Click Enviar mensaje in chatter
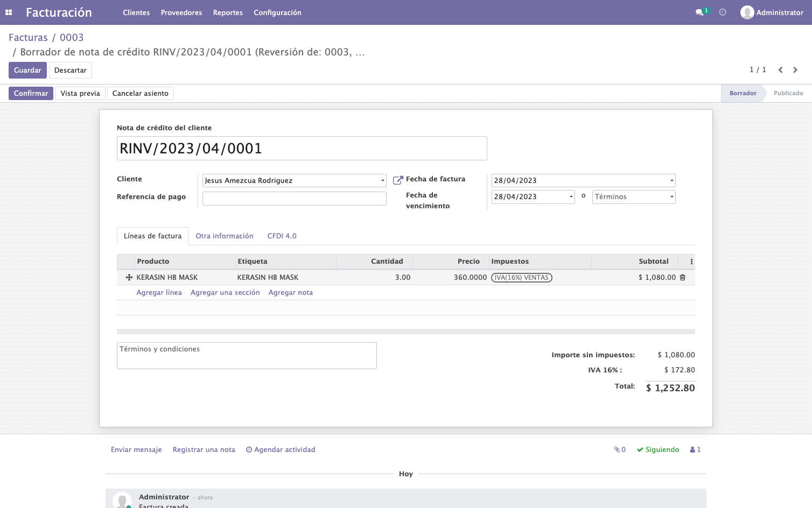This screenshot has width=812, height=508. (x=136, y=450)
